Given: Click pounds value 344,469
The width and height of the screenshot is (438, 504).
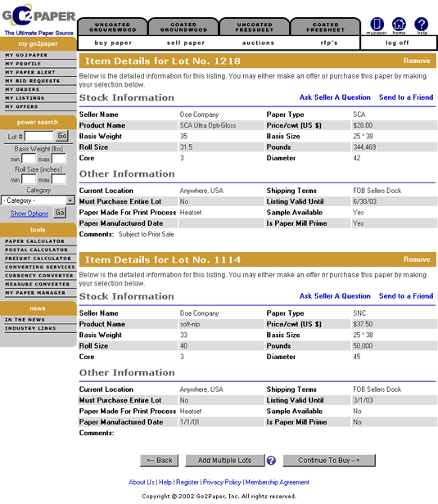Looking at the screenshot, I should click(x=364, y=147).
